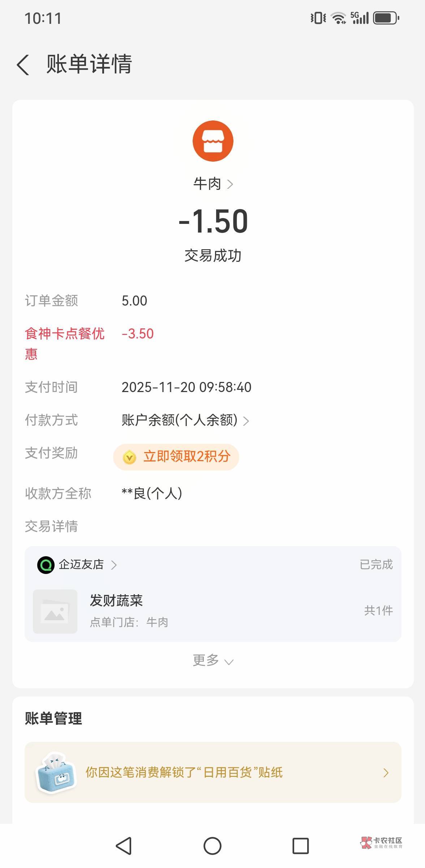
Task: Open the 日用百货 sticker unlocked banner
Action: [184, 773]
